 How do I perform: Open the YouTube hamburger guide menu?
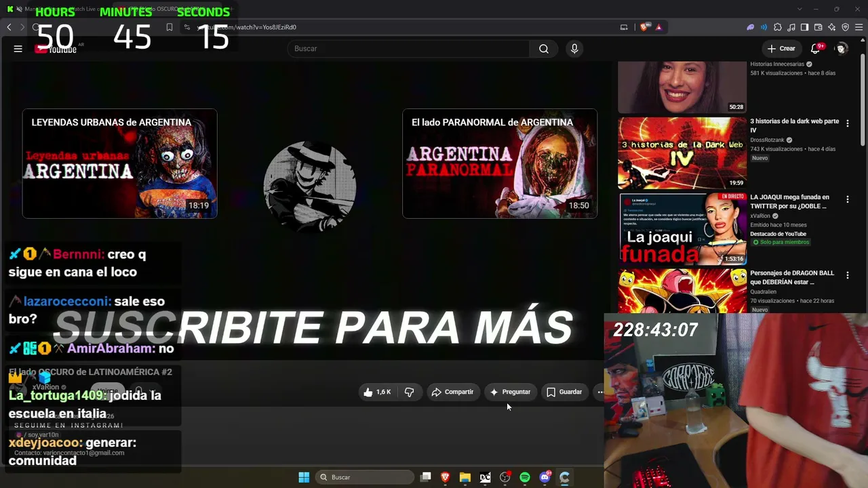click(x=18, y=49)
